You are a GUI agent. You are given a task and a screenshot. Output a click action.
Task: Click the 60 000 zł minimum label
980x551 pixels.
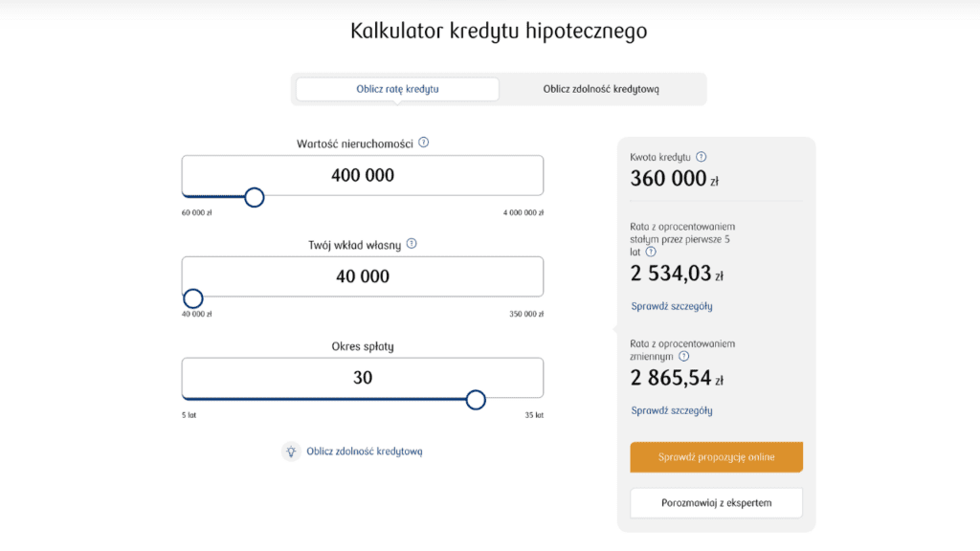(x=197, y=213)
